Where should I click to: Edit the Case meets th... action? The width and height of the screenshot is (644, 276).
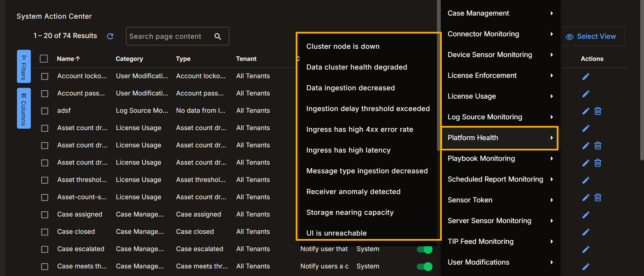click(x=586, y=267)
